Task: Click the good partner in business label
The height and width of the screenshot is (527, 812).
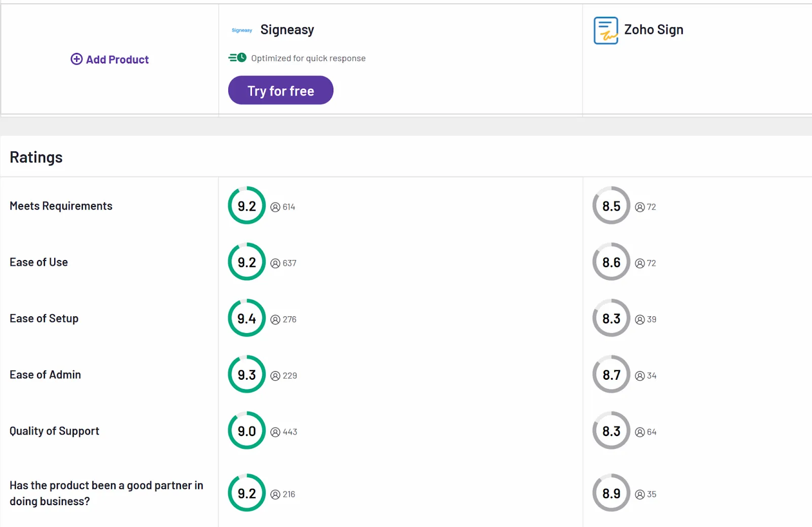Action: tap(107, 493)
